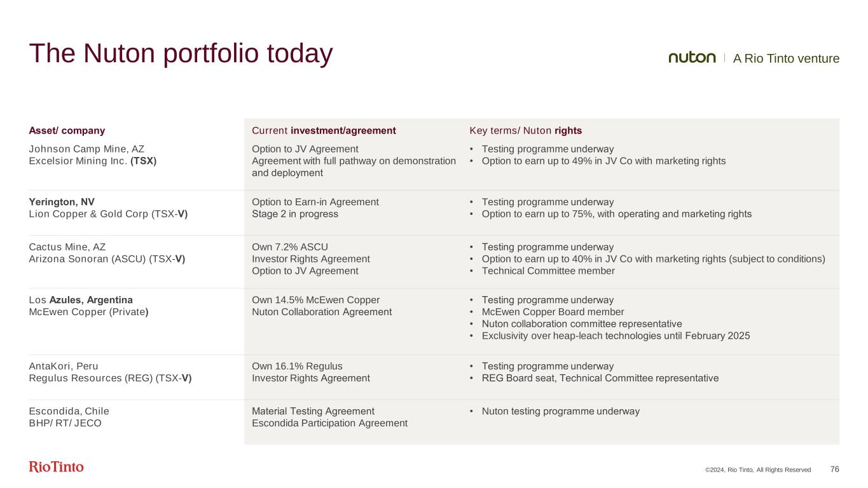Click the page number 76

click(x=834, y=469)
